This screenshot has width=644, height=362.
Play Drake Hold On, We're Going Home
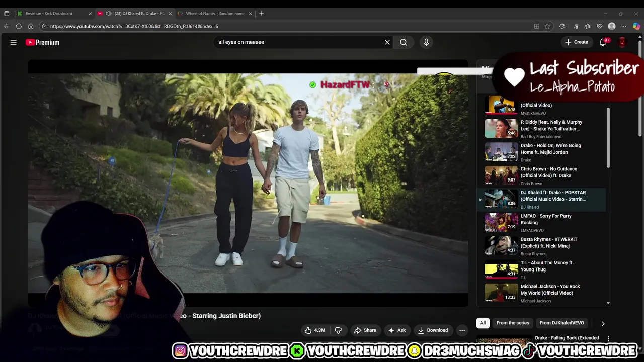501,152
